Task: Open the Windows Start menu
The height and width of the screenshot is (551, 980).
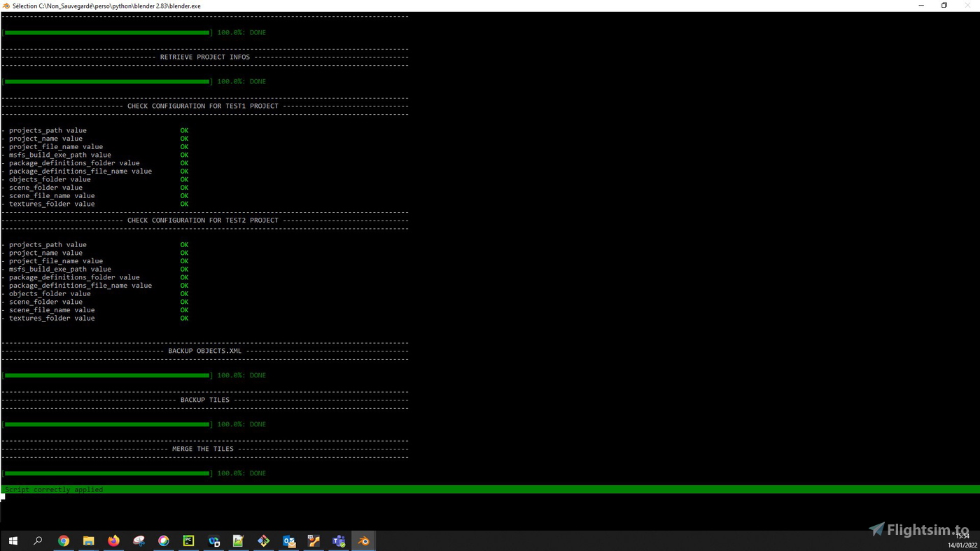Action: [13, 540]
